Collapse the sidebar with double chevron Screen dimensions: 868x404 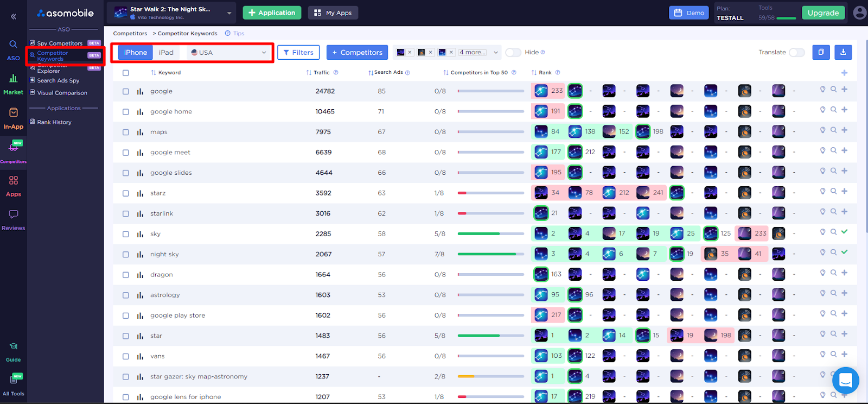coord(14,16)
